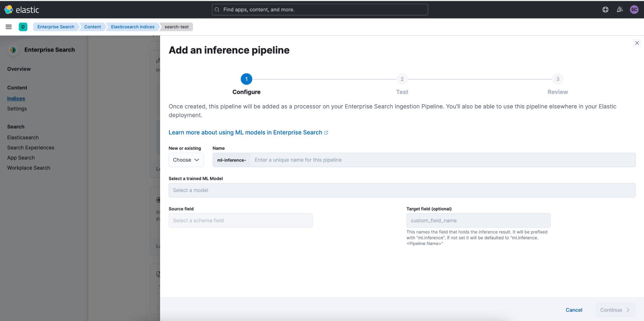Viewport: 644px width, 321px height.
Task: Go to Enterprise Search breadcrumb
Action: coord(56,27)
